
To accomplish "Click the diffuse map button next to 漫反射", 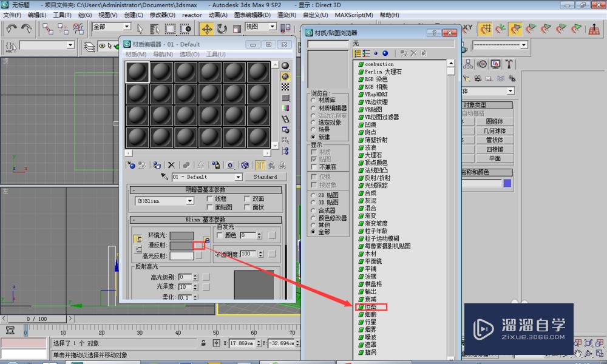I will point(198,245).
